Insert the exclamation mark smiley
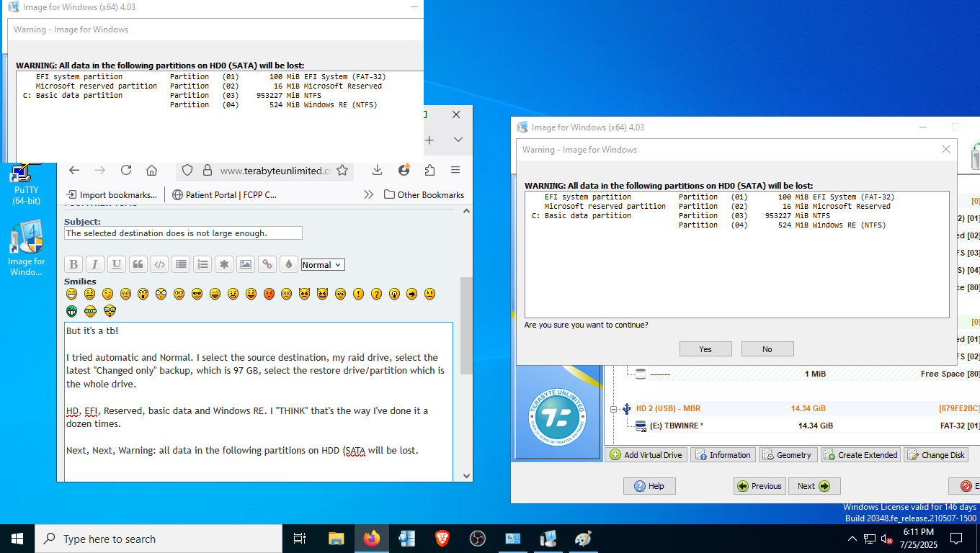Image resolution: width=980 pixels, height=553 pixels. tap(358, 294)
